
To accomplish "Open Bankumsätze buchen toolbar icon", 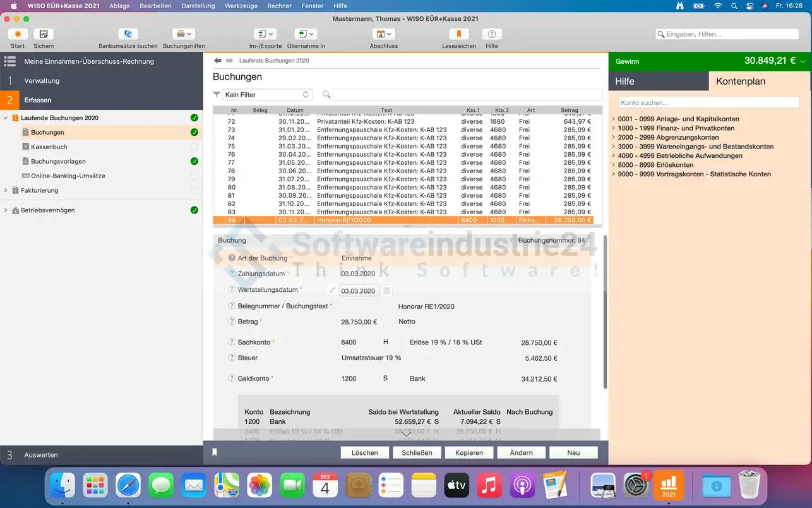I will pos(128,34).
